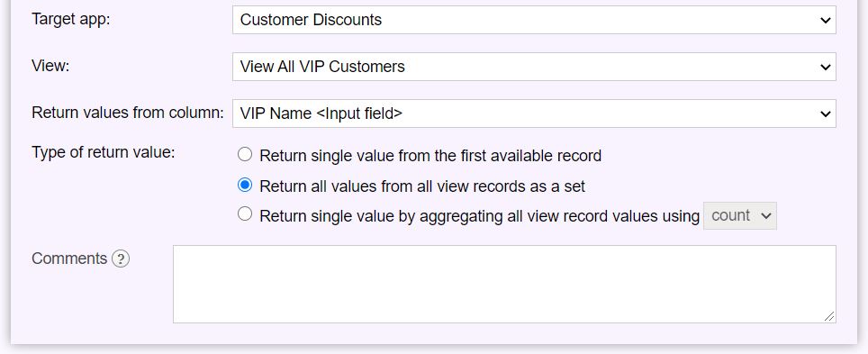Open the Comments help question mark icon
The width and height of the screenshot is (868, 354).
coord(121,259)
